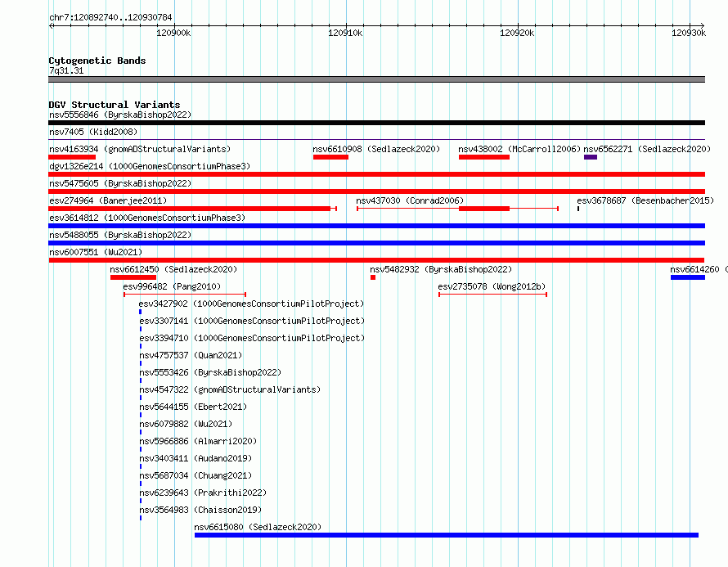The height and width of the screenshot is (567, 728).
Task: Open esv2735078 (Wong2012b) label
Action: (x=492, y=286)
